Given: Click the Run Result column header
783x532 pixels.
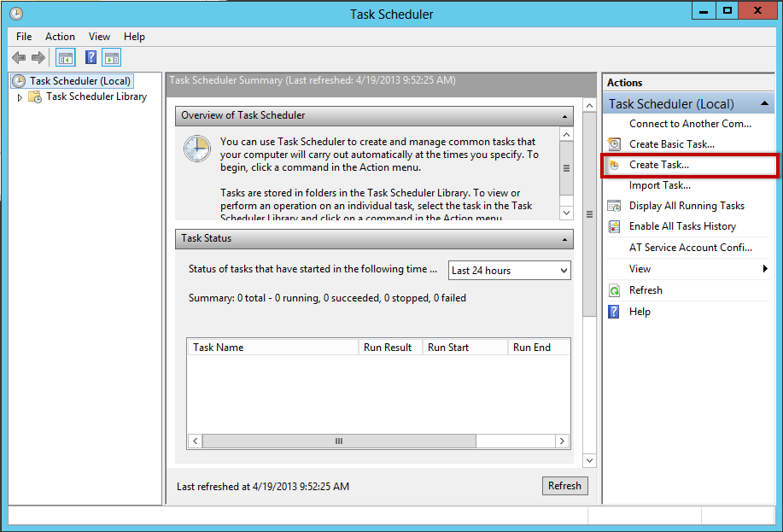Looking at the screenshot, I should tap(388, 348).
